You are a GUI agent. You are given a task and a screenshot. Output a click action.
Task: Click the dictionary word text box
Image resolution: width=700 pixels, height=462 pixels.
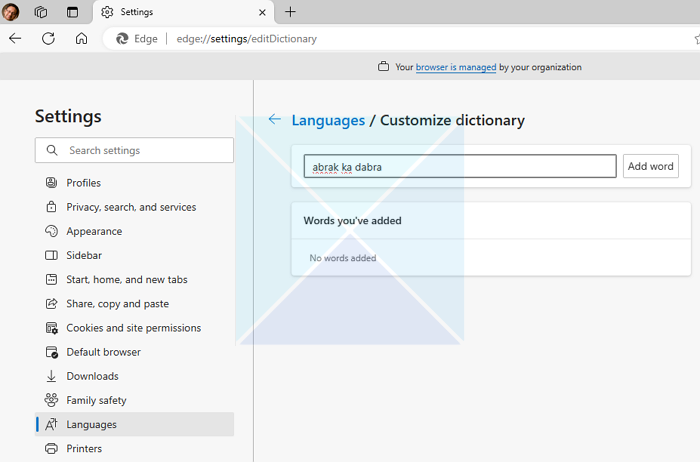point(460,166)
